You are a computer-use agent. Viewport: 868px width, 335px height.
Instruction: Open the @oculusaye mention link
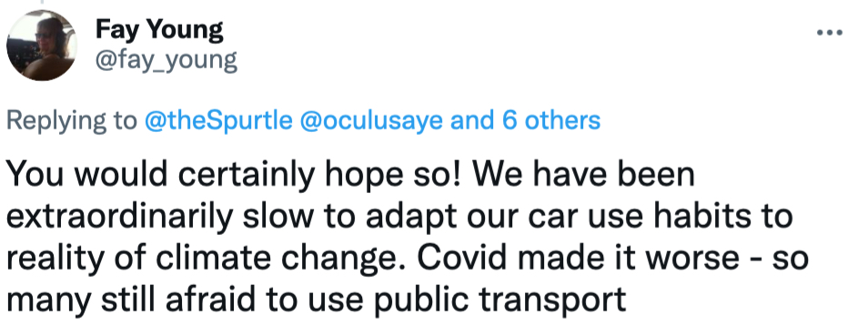click(x=371, y=120)
